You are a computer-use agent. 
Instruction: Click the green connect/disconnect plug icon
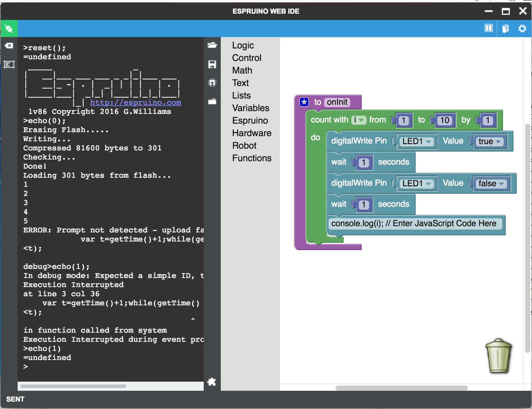click(x=9, y=28)
